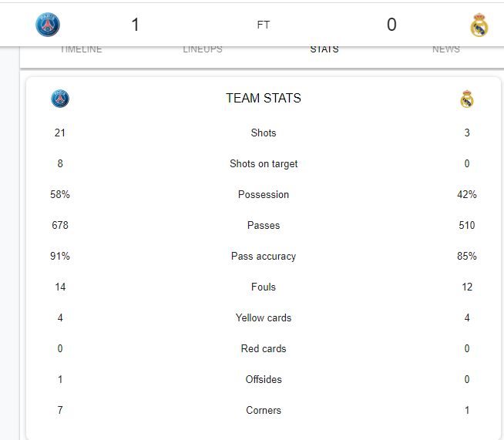This screenshot has width=504, height=440.
Task: Switch to the Timeline tab
Action: (81, 49)
